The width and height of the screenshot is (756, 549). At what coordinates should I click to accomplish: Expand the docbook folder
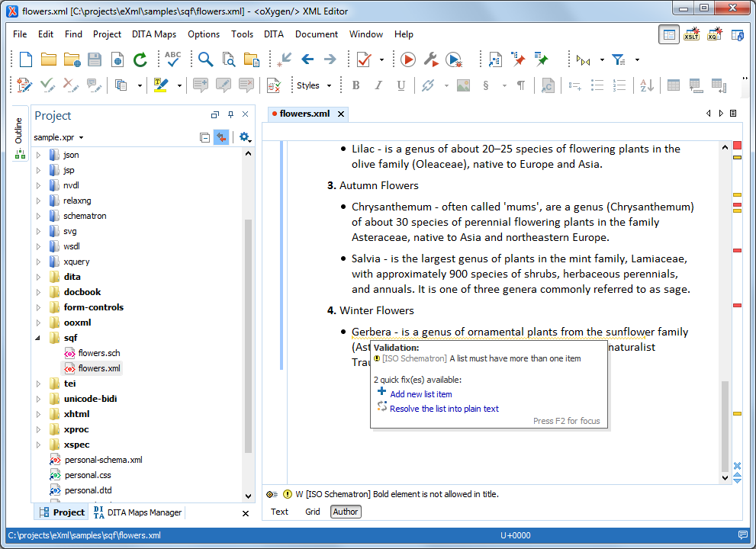point(39,292)
